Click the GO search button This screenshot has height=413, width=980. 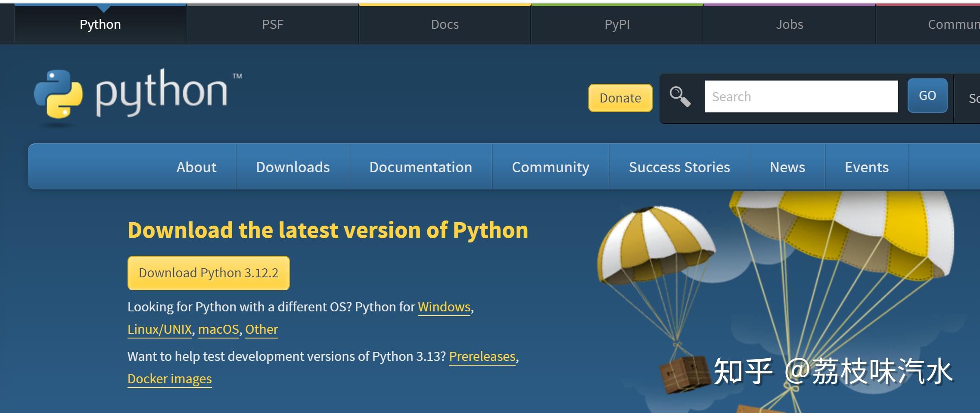927,96
